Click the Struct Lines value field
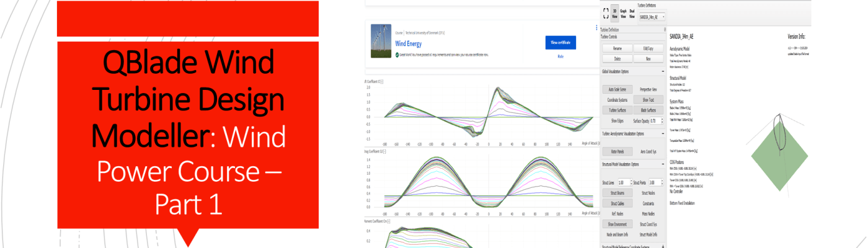 coord(622,183)
